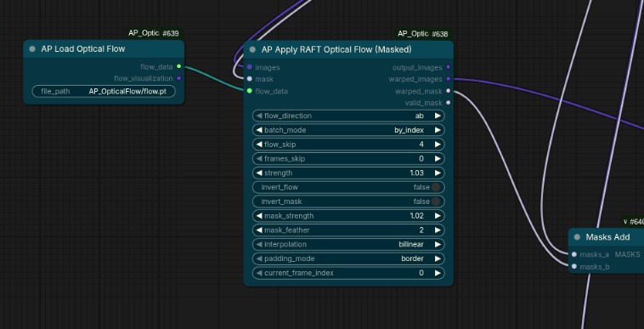Click the file_path input field
The width and height of the screenshot is (644, 329).
point(104,91)
